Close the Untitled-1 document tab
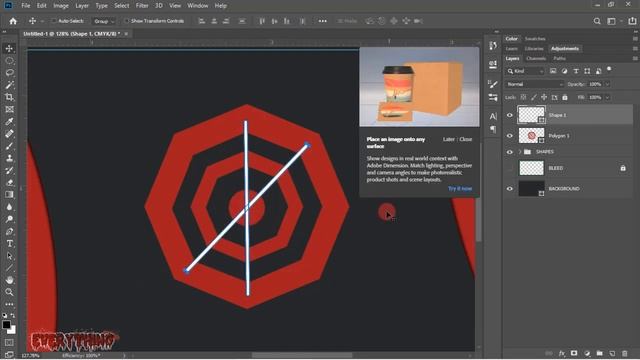 pyautogui.click(x=126, y=34)
